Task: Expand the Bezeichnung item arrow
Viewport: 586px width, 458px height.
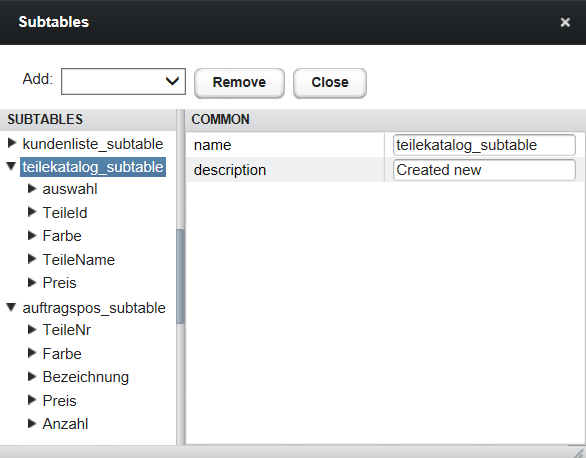Action: pyautogui.click(x=32, y=377)
